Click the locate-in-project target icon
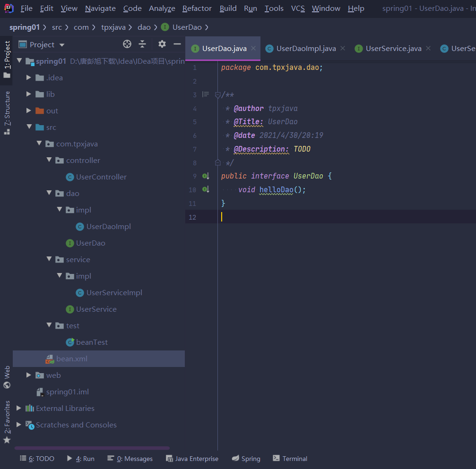The height and width of the screenshot is (469, 476). pyautogui.click(x=127, y=44)
